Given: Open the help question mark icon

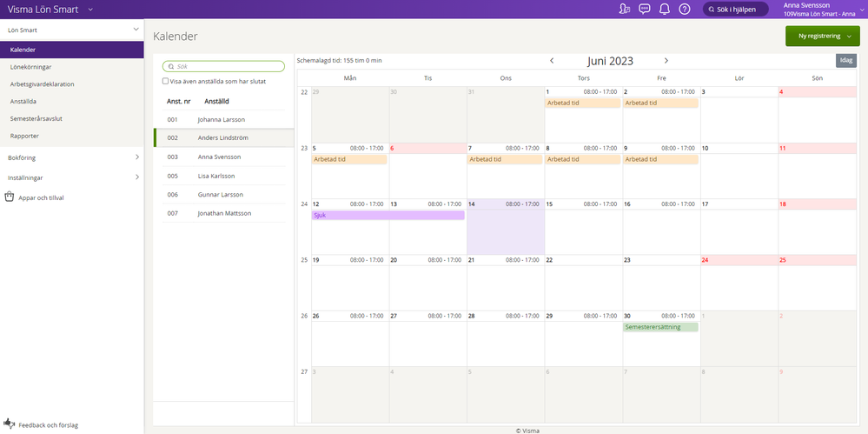Looking at the screenshot, I should click(685, 10).
